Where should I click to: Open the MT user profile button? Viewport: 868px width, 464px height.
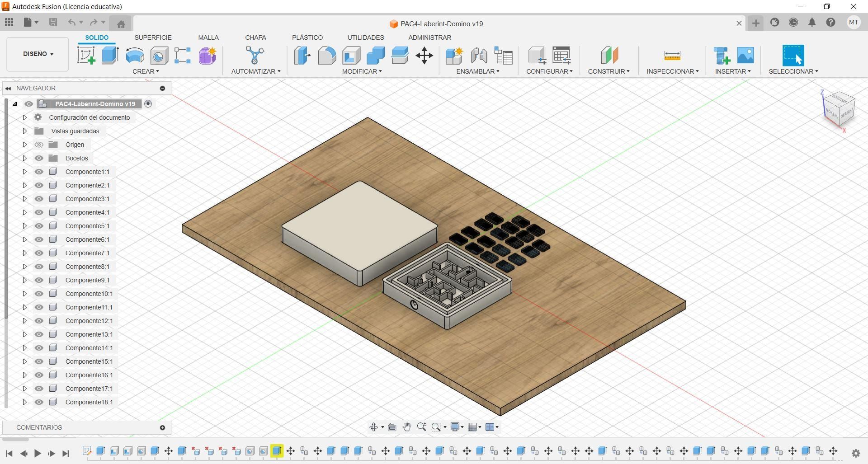[854, 23]
